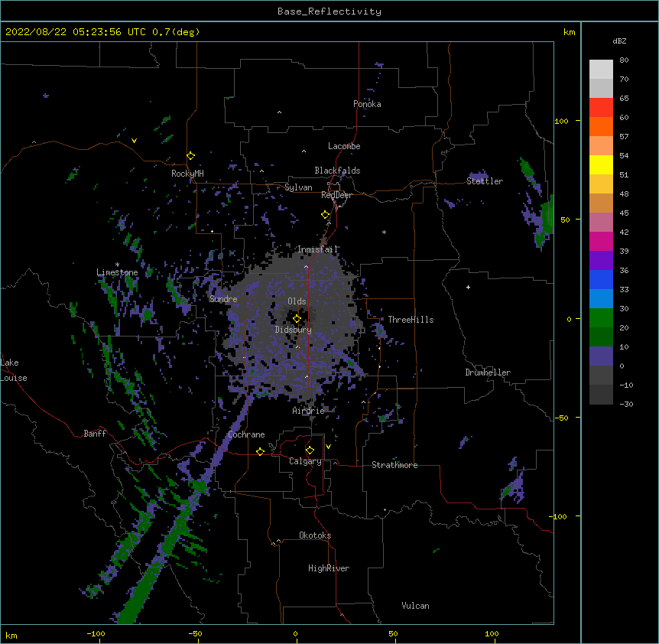This screenshot has width=659, height=644.
Task: Click the km unit label at bottom left
Action: [11, 635]
